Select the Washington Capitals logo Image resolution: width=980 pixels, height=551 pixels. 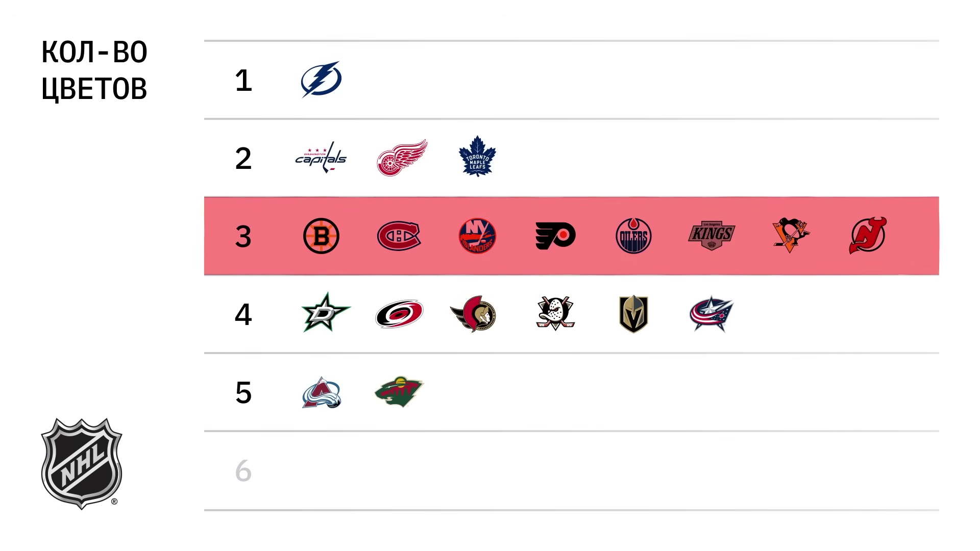point(321,158)
